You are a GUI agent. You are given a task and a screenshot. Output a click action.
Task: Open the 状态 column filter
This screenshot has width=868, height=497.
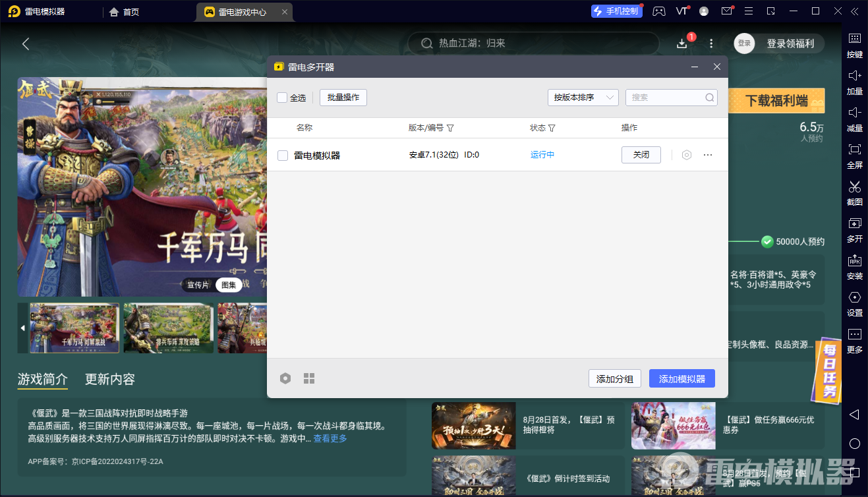(552, 128)
